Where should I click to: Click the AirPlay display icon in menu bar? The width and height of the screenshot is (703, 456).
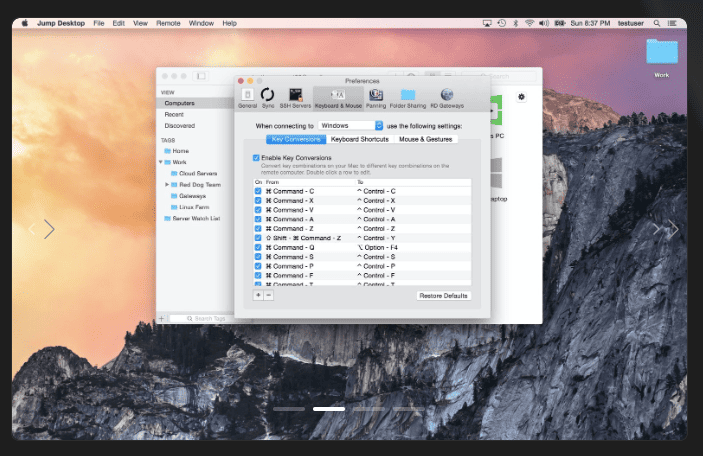click(x=487, y=23)
